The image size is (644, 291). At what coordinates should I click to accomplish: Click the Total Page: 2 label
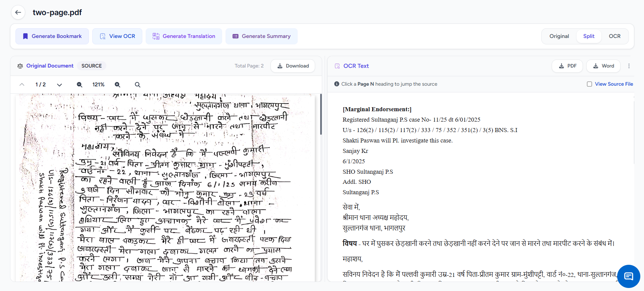(x=249, y=66)
